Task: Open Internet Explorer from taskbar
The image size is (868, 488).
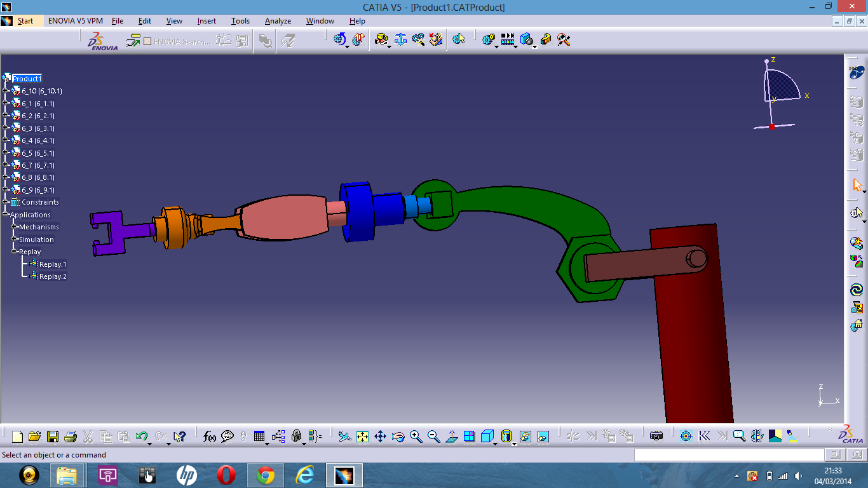Action: (x=305, y=475)
